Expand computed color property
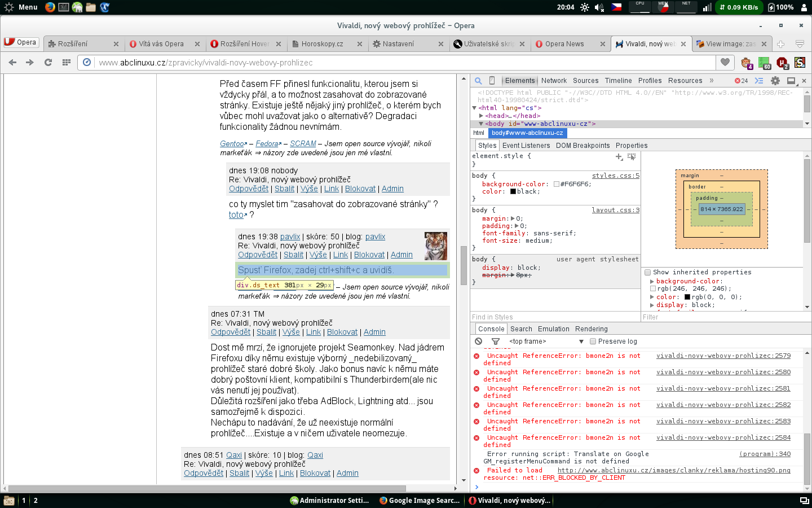The height and width of the screenshot is (508, 812). 652,297
